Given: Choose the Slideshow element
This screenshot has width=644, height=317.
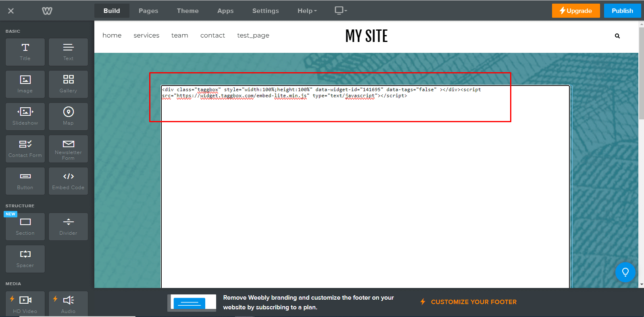Looking at the screenshot, I should click(25, 116).
